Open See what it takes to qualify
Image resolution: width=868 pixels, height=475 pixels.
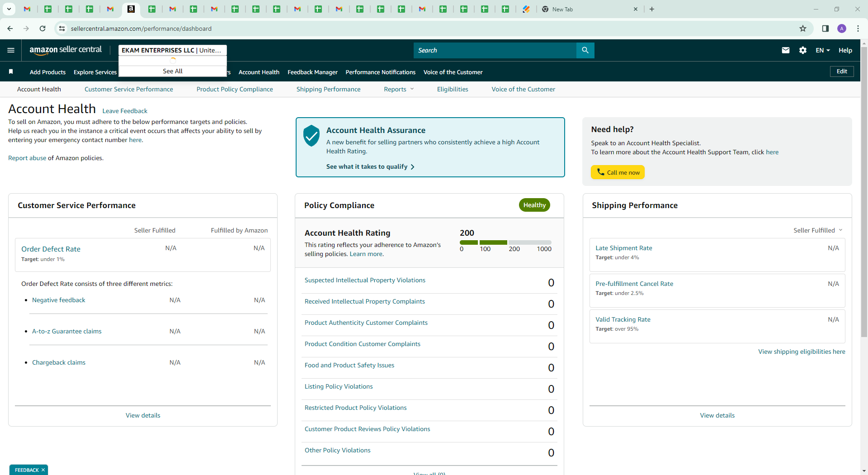coord(370,166)
